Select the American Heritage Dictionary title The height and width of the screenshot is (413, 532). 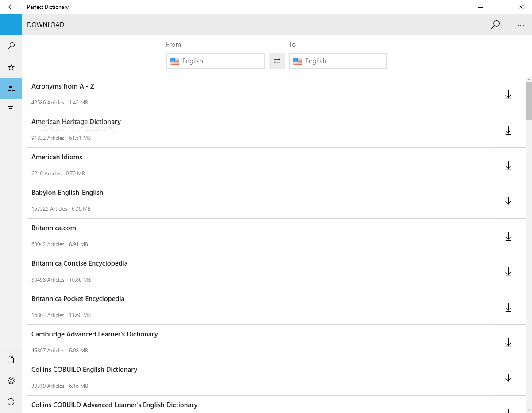(76, 122)
